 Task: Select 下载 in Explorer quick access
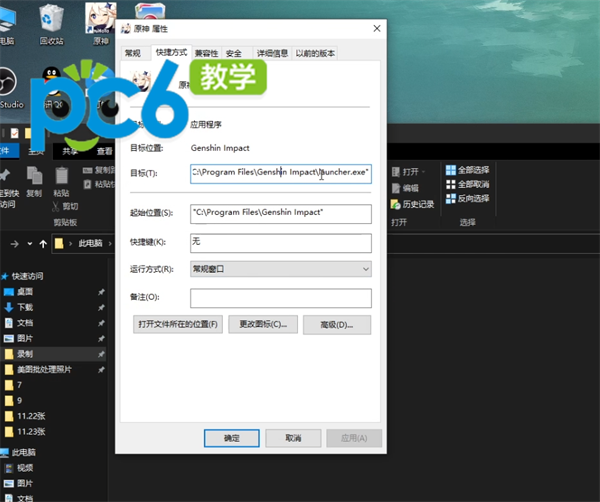point(25,307)
